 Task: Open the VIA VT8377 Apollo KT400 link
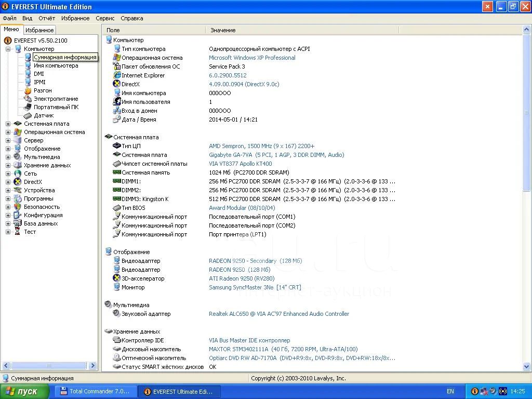[x=241, y=164]
